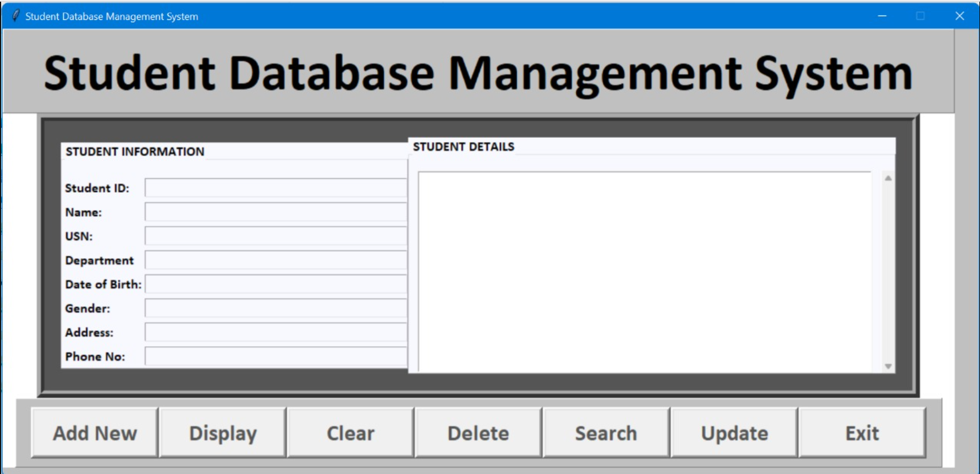Select the Phone No entry field

point(276,356)
